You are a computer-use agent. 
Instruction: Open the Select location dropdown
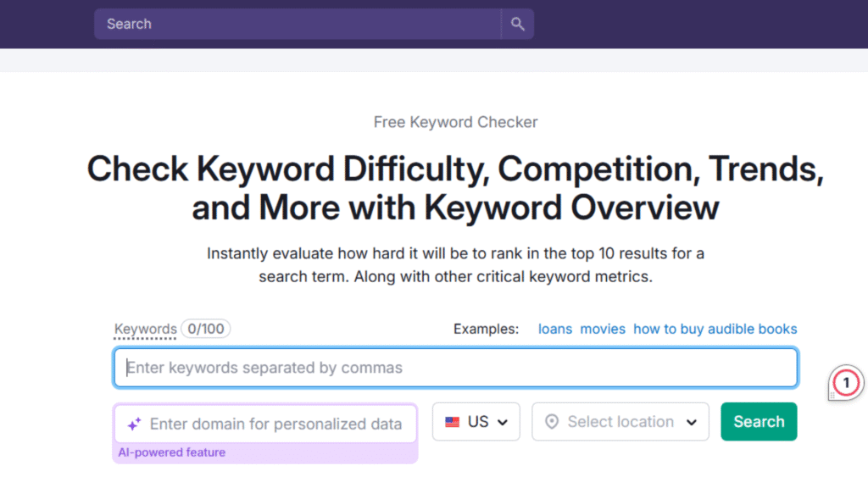point(620,422)
